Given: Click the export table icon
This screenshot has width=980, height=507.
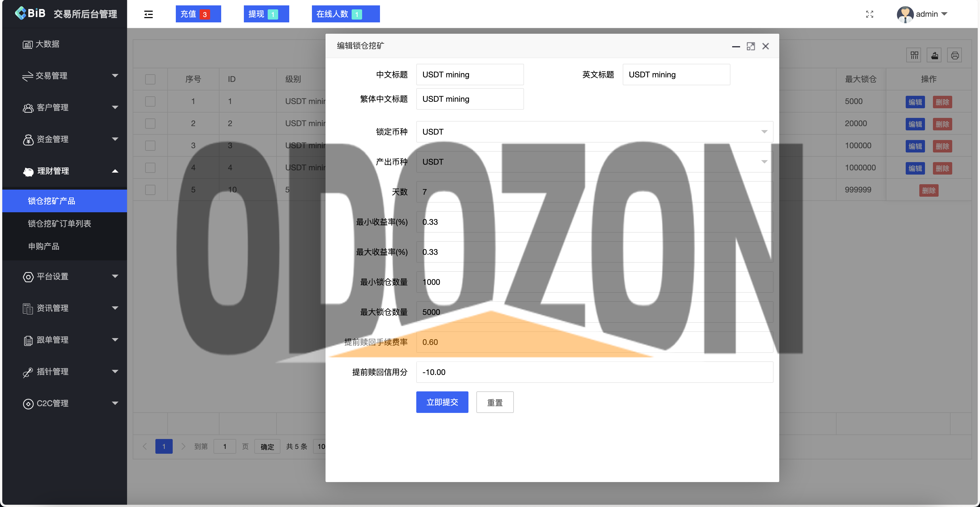Looking at the screenshot, I should pyautogui.click(x=934, y=56).
